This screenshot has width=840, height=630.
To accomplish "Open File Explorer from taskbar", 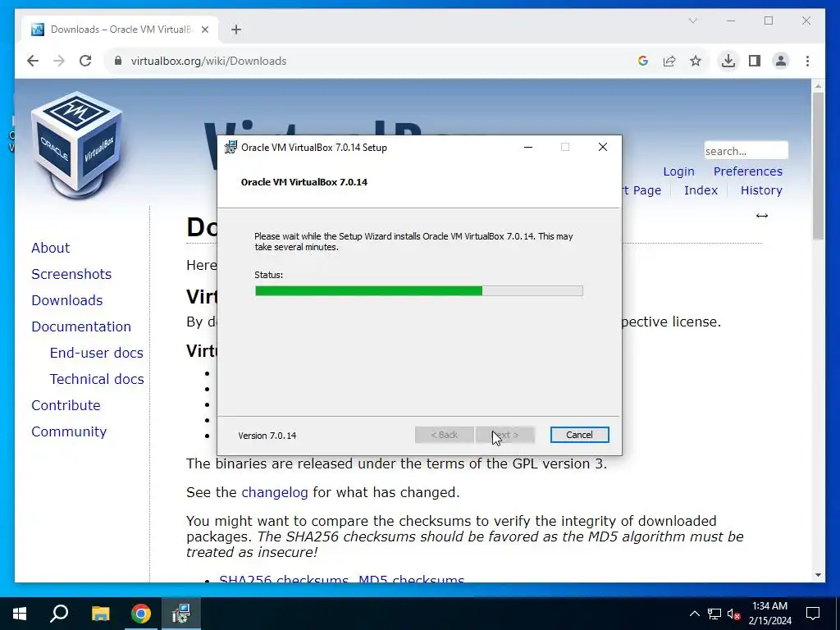I will [100, 614].
